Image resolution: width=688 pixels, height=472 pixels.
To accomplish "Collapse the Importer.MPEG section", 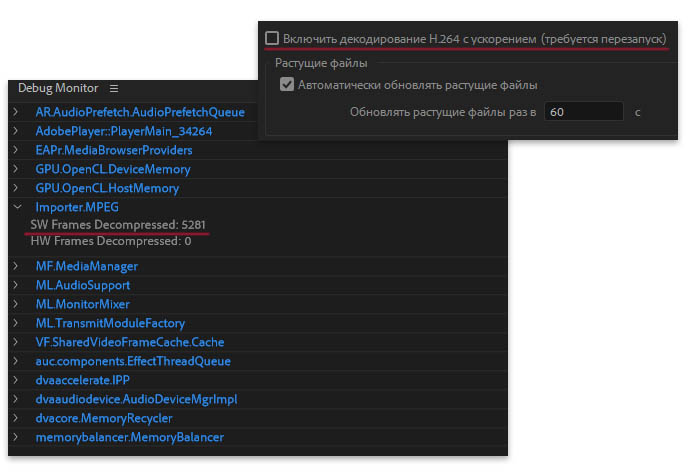I will point(16,207).
